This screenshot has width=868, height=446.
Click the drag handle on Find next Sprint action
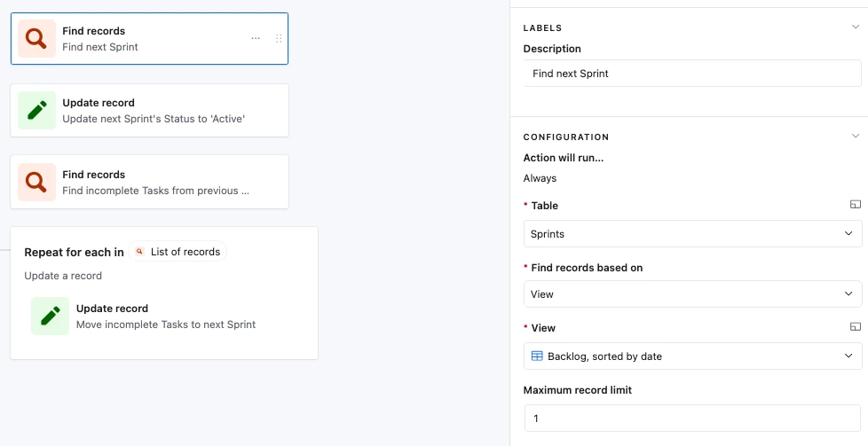pyautogui.click(x=279, y=38)
